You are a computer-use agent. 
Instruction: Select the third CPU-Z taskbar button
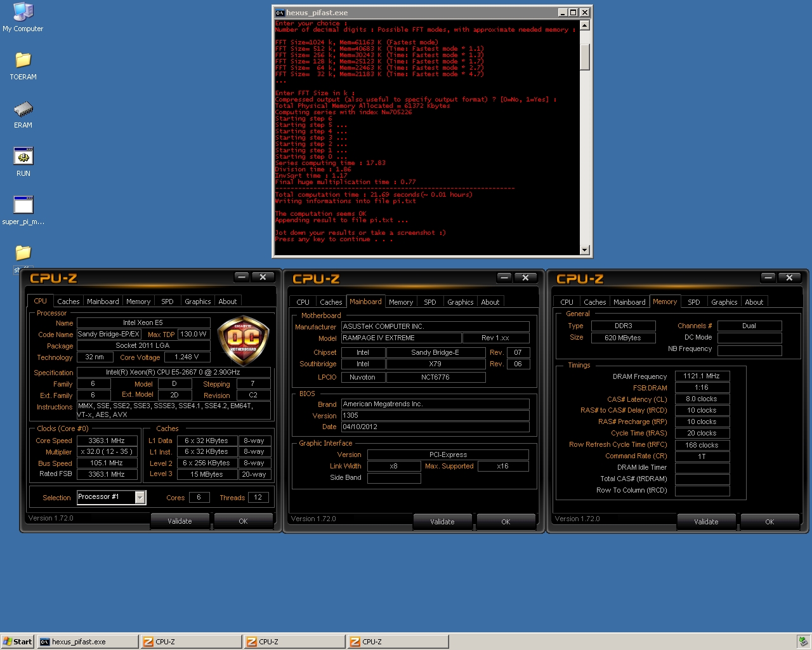(398, 642)
